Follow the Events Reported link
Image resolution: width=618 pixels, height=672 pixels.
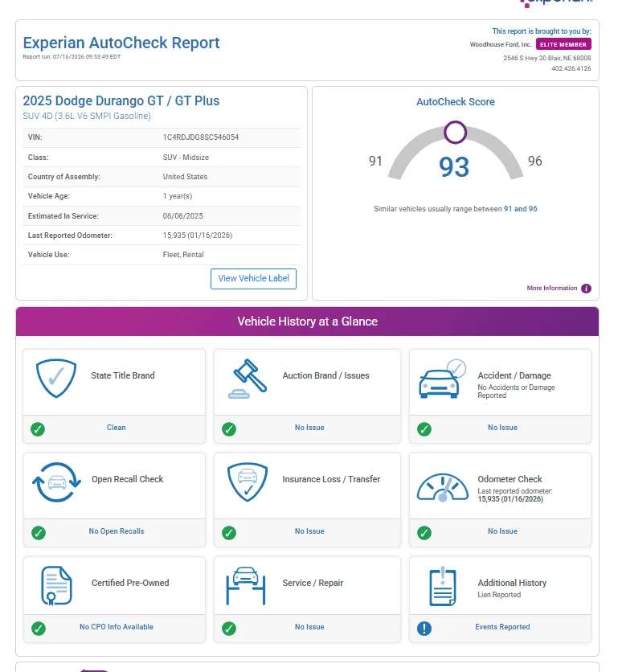502,626
